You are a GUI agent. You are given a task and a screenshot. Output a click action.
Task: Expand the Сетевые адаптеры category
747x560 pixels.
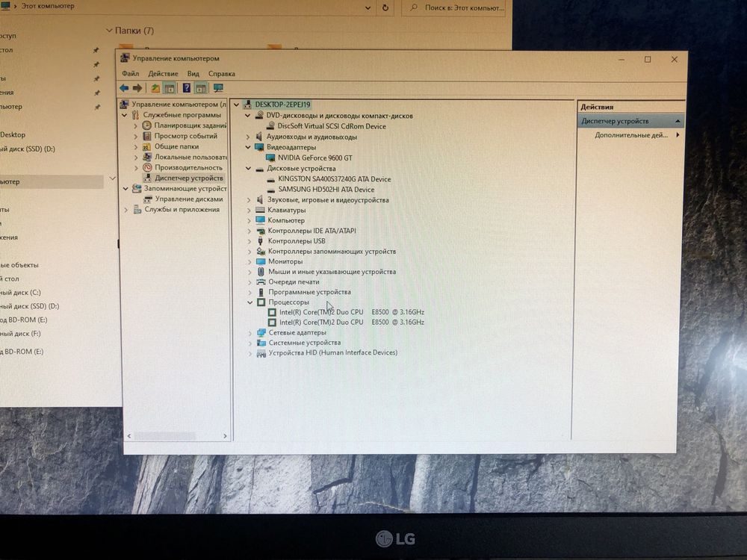click(x=250, y=333)
